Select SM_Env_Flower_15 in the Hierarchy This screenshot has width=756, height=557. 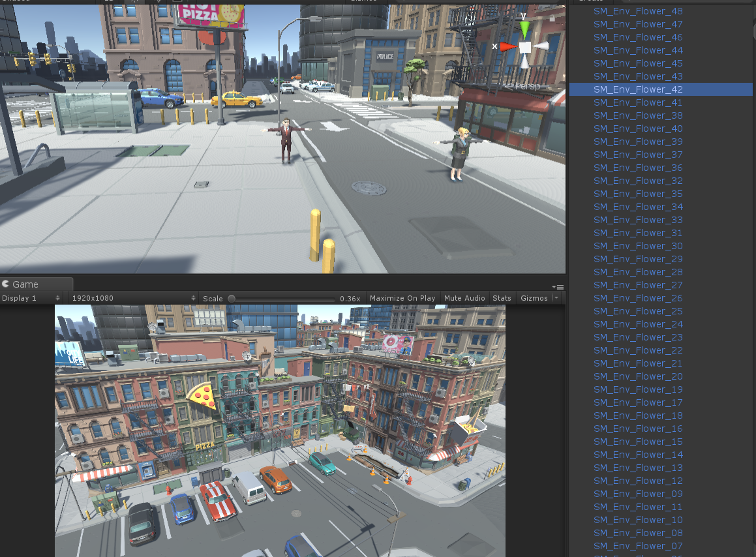(661, 441)
